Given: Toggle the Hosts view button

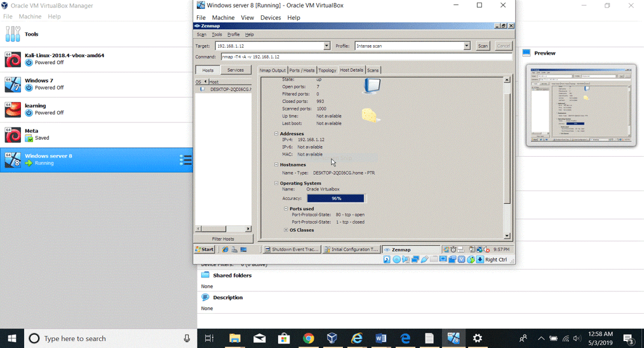Looking at the screenshot, I should [208, 70].
